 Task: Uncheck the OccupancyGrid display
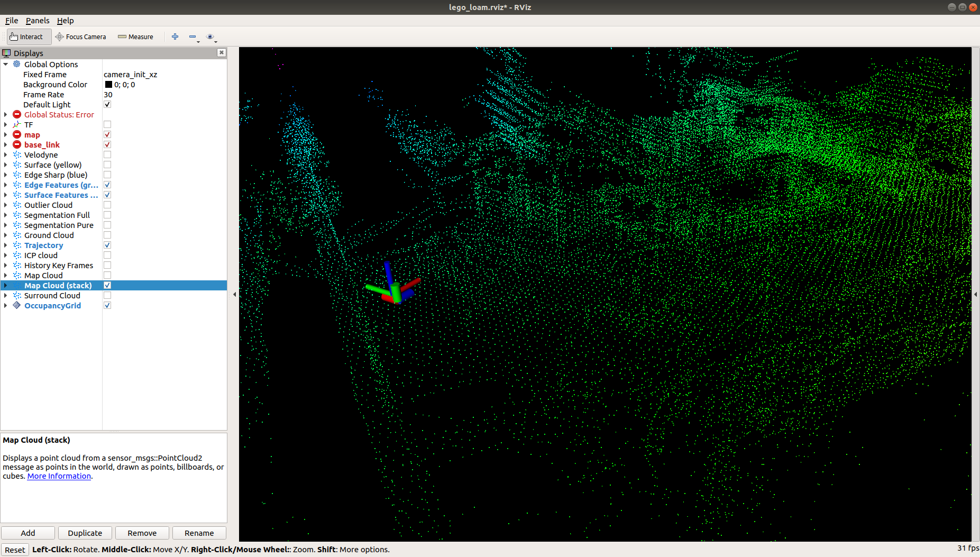click(107, 305)
